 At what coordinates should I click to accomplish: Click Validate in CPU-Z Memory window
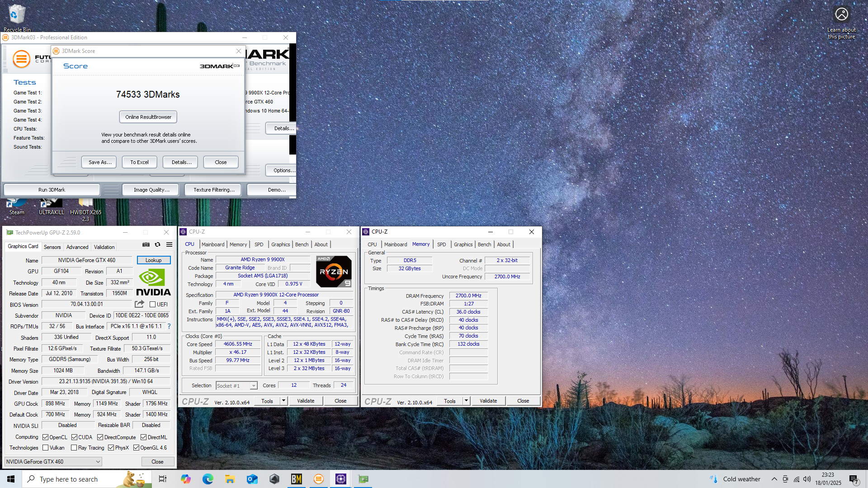[488, 401]
